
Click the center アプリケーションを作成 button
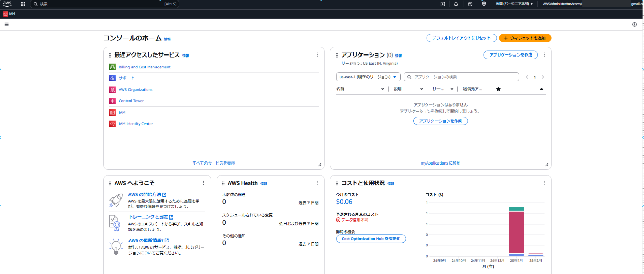coord(440,121)
